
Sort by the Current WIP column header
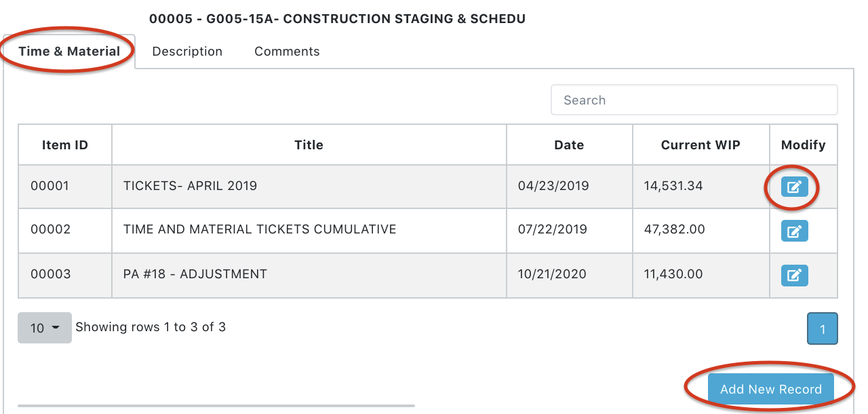pyautogui.click(x=701, y=145)
